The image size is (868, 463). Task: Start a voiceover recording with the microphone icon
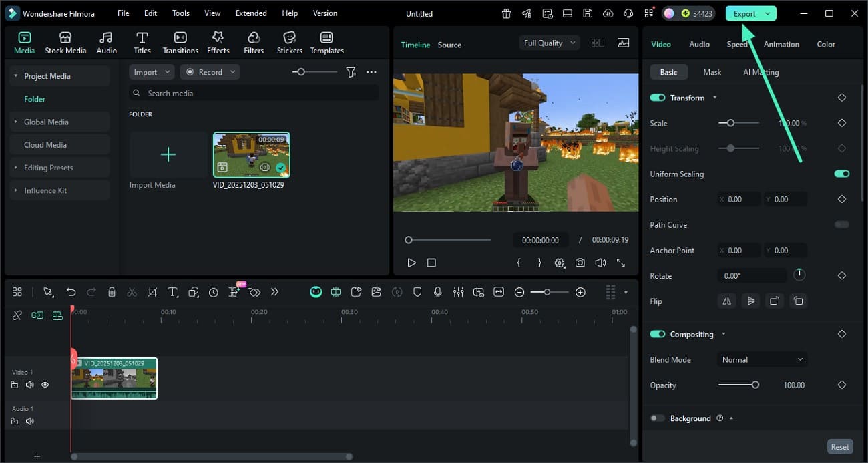438,292
